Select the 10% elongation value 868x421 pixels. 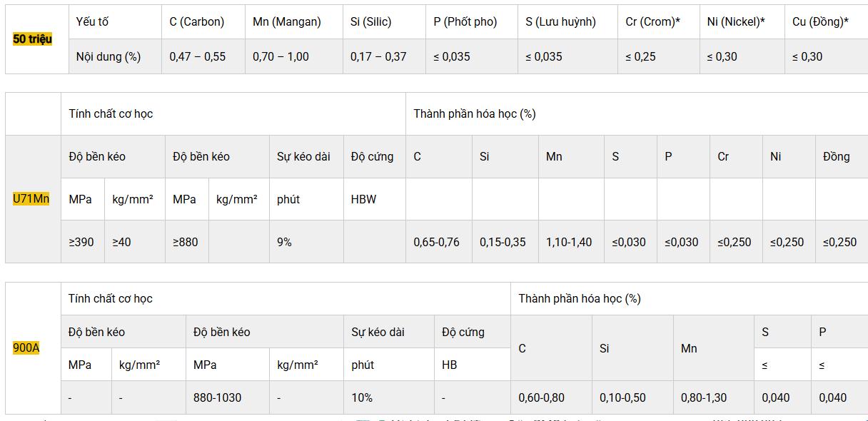click(x=362, y=397)
